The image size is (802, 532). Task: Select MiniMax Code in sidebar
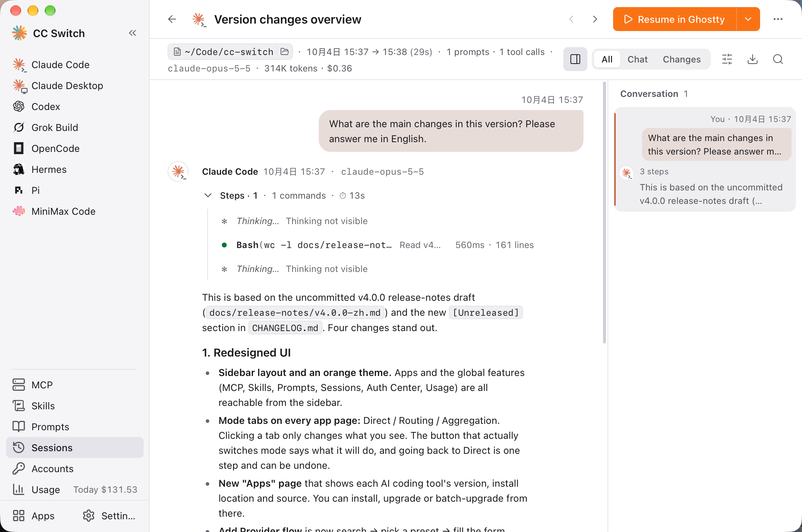(x=75, y=211)
